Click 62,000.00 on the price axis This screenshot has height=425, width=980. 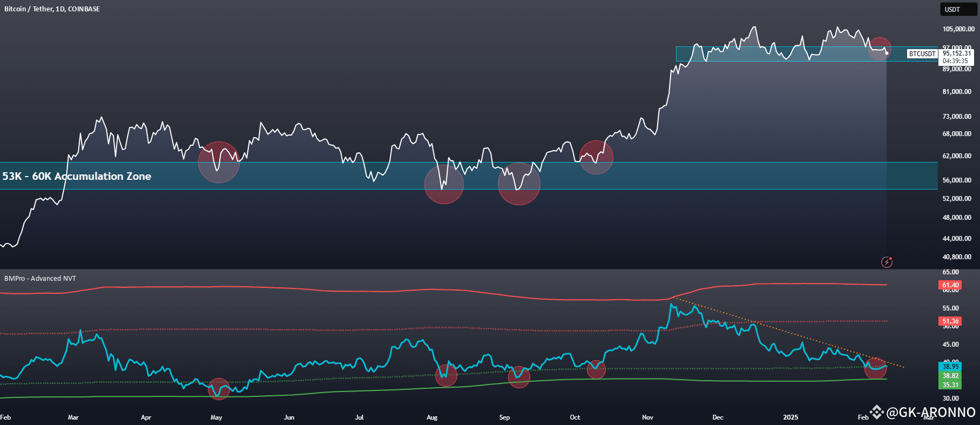click(x=957, y=156)
